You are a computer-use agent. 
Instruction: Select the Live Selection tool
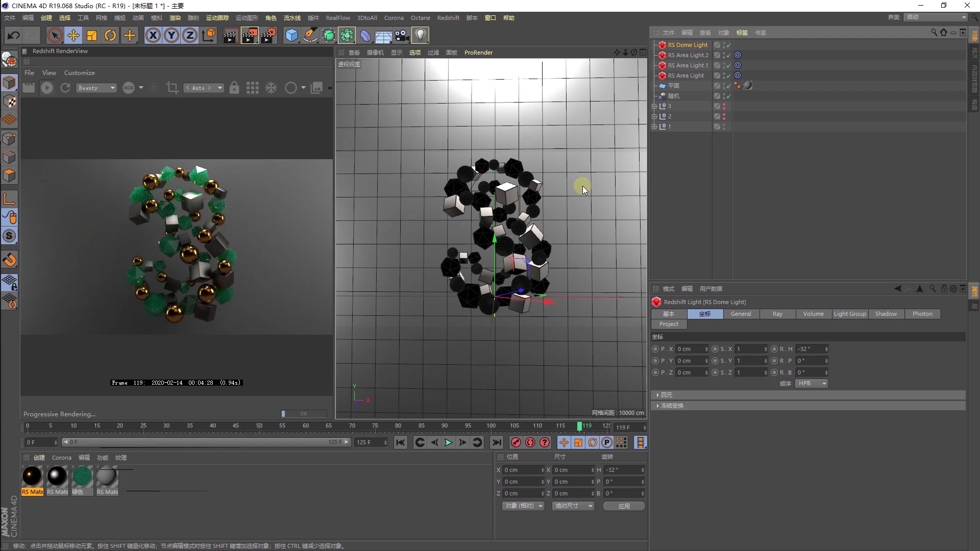[55, 35]
